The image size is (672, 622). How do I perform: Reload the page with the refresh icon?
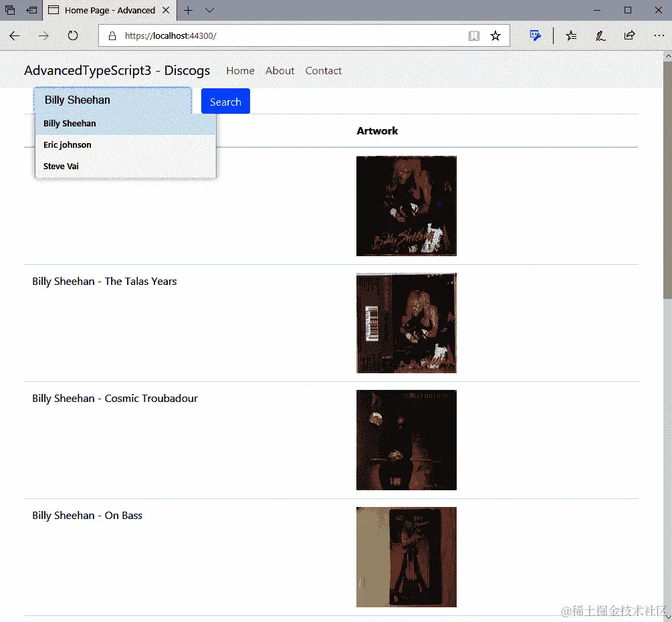pyautogui.click(x=73, y=35)
